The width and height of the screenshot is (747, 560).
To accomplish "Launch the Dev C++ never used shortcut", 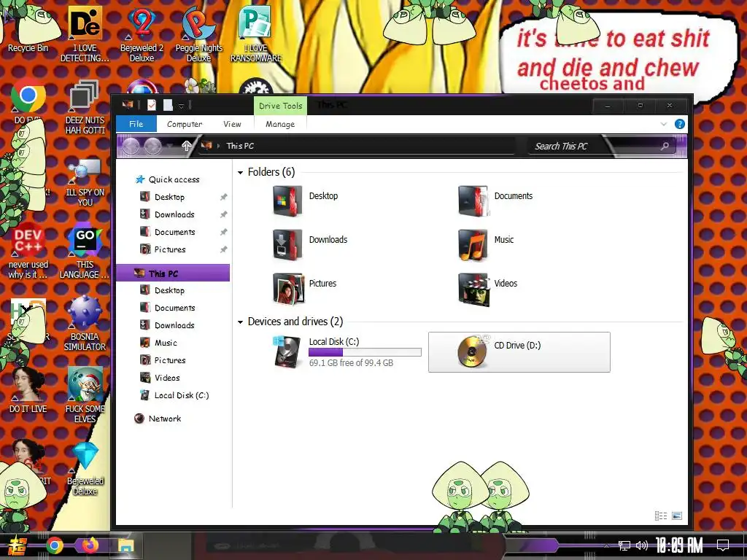I will 28,251.
